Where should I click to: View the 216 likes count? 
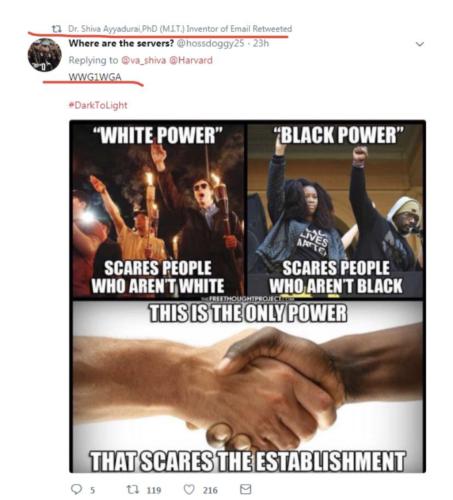[210, 490]
